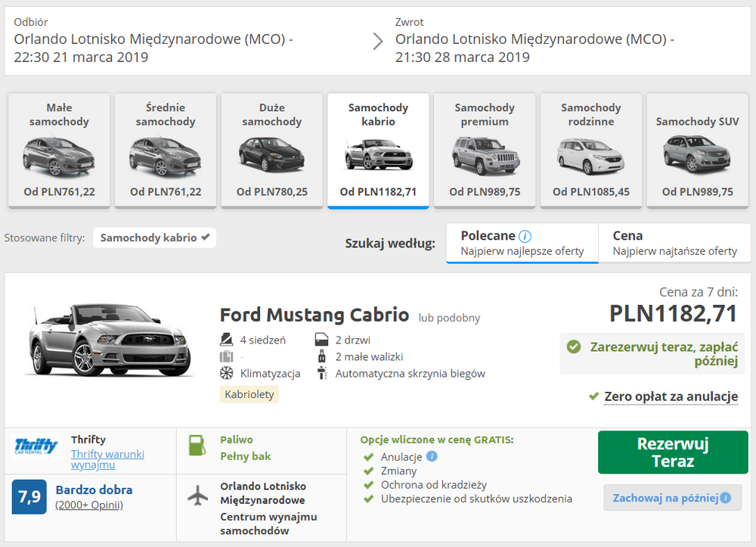Click the arrow between pickup and return
This screenshot has height=547, width=756.
pyautogui.click(x=378, y=41)
